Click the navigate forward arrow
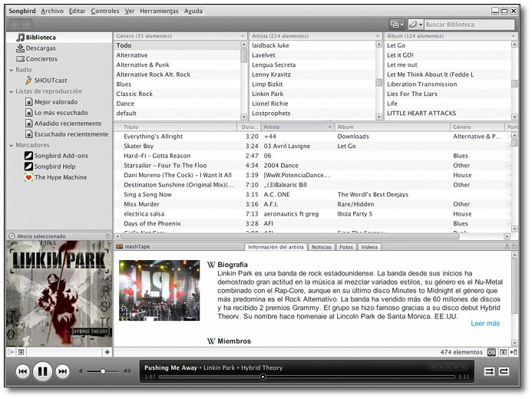 tap(26, 25)
